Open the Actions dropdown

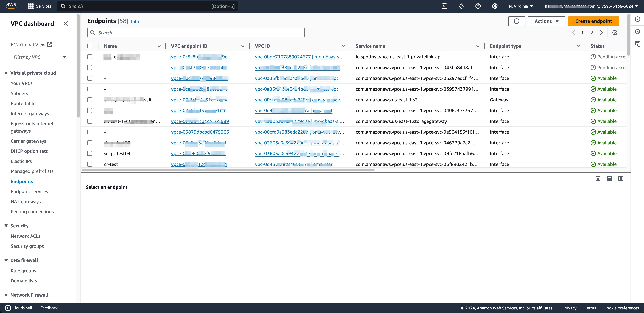546,21
